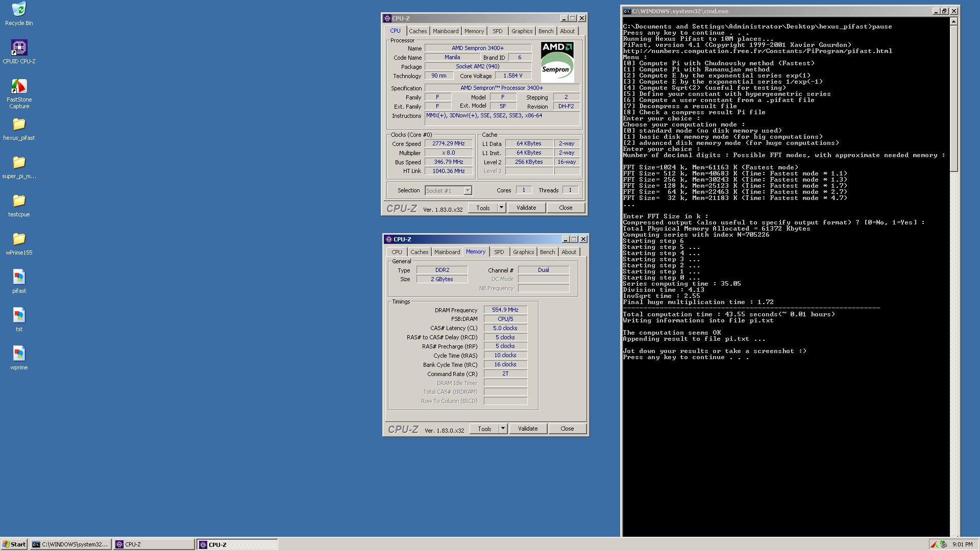Open the Start menu
This screenshot has width=980, height=551.
[14, 544]
